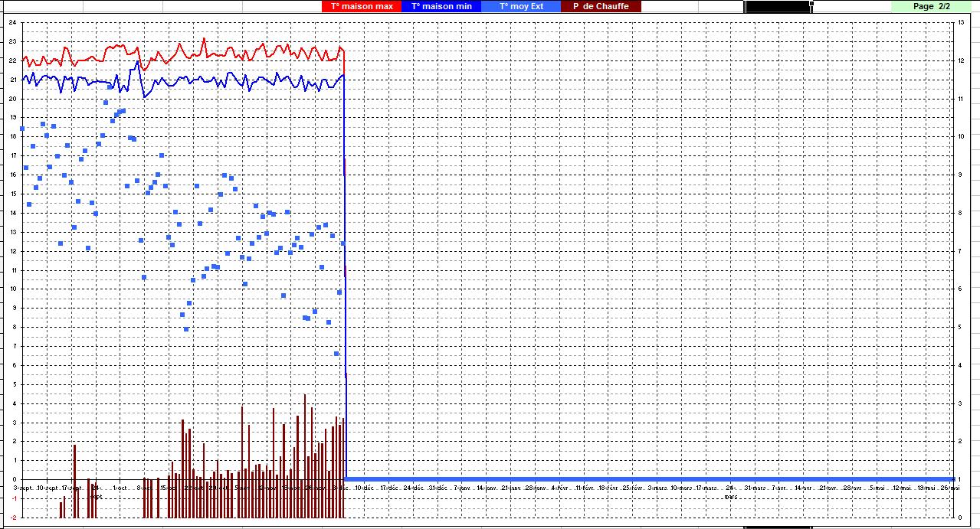Select the 'T° moy Ext' legend entry

click(521, 6)
